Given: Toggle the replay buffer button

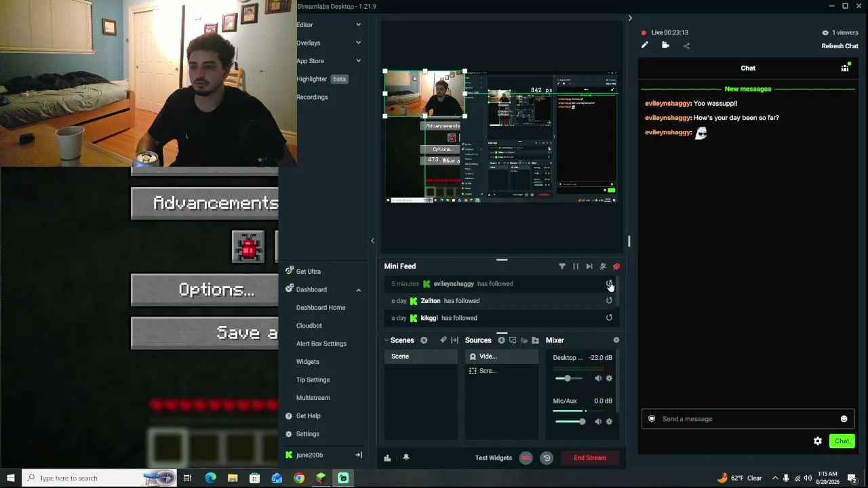Looking at the screenshot, I should [x=547, y=457].
